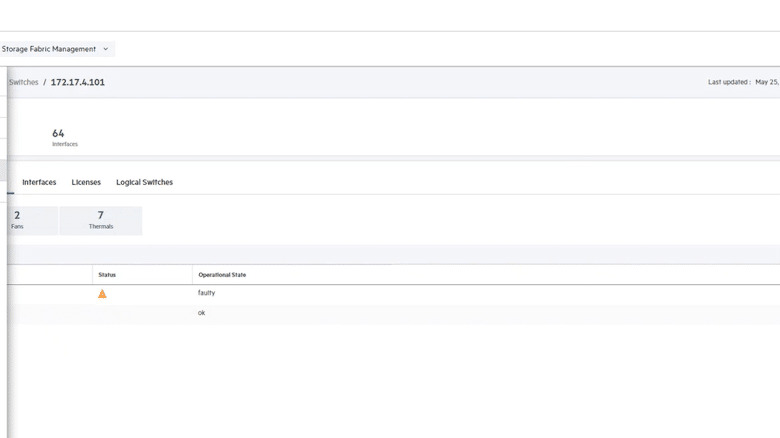
Task: Click the Last updated timestamp
Action: tap(744, 82)
